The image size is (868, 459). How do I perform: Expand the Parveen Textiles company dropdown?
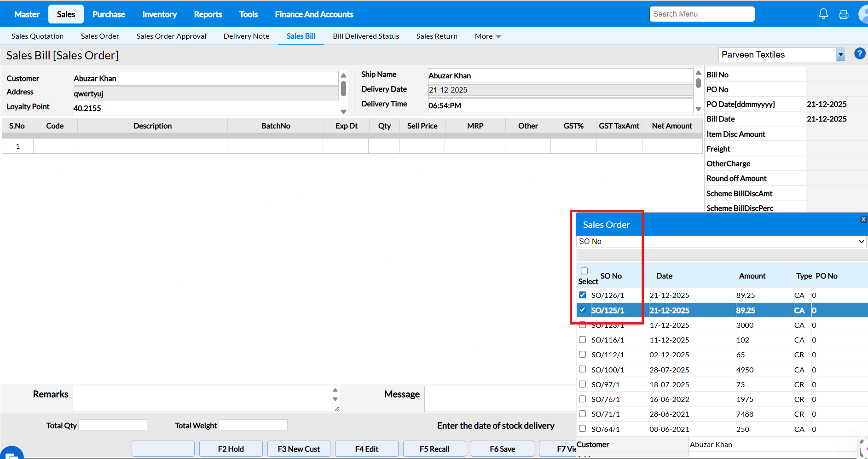[x=840, y=55]
